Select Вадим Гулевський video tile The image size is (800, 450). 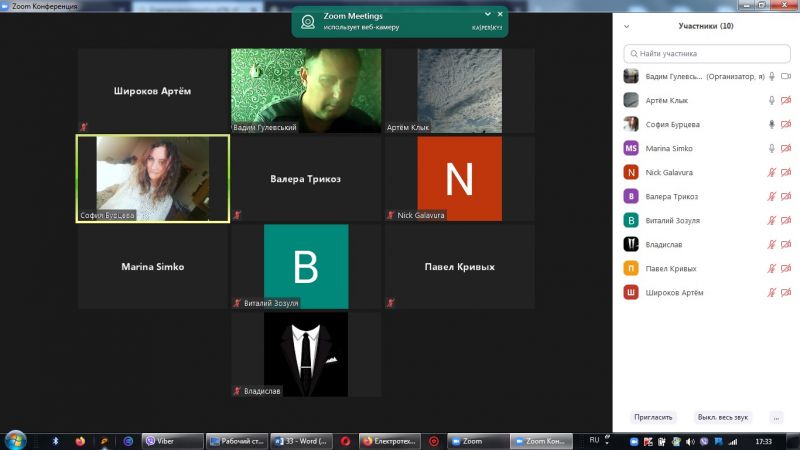(x=306, y=91)
